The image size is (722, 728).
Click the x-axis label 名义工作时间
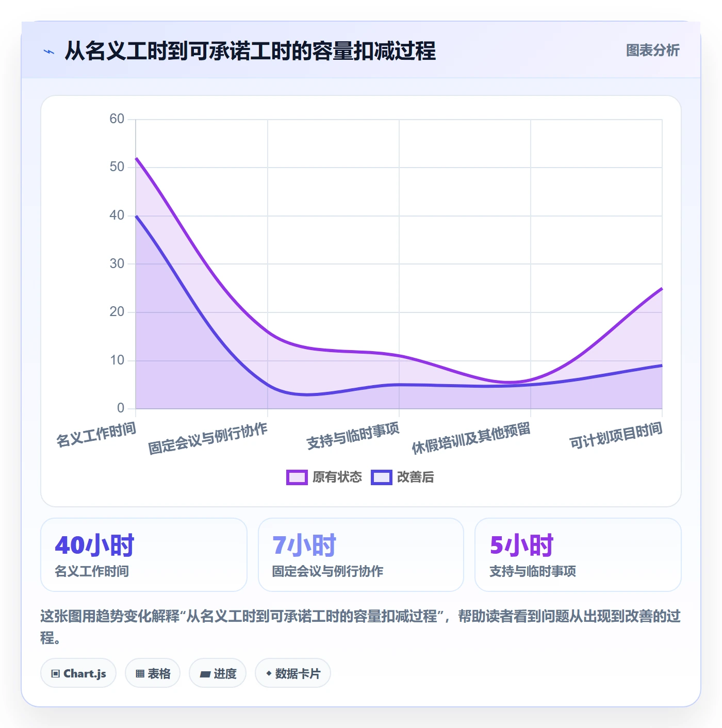coord(96,434)
